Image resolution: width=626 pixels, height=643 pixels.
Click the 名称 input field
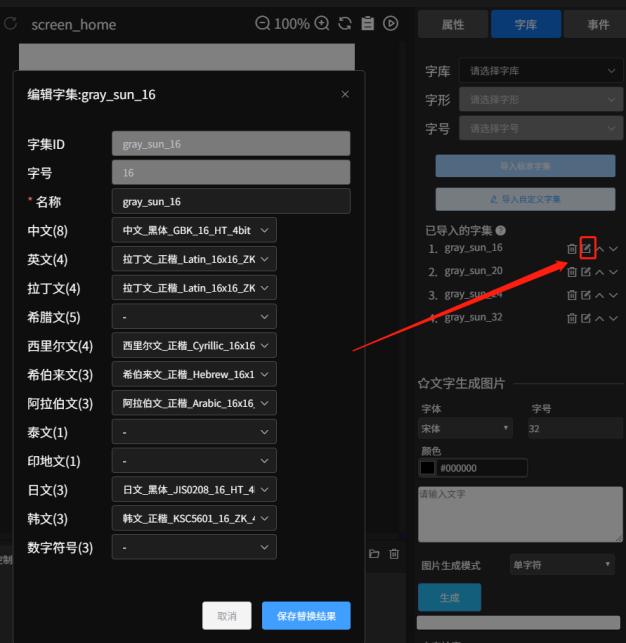(231, 201)
